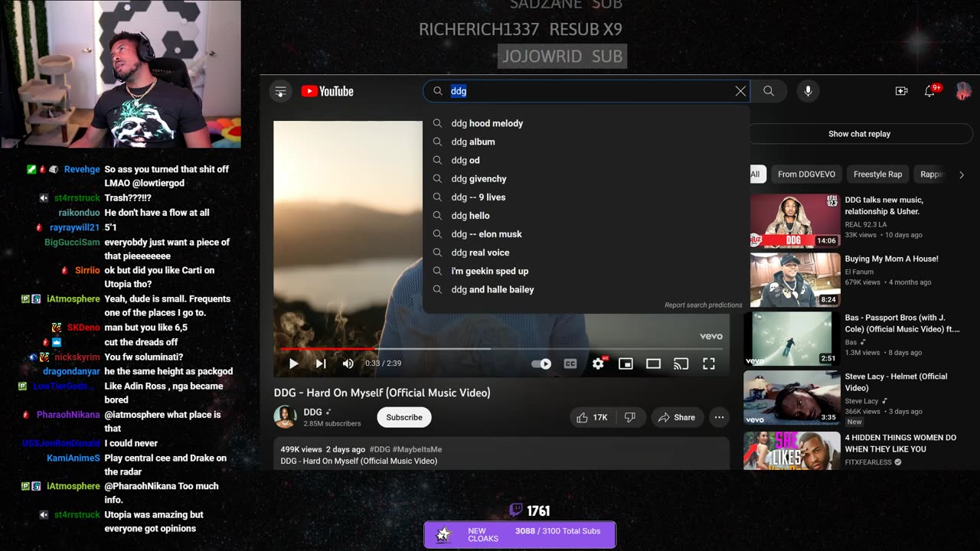Click the Buying My Mom A House title
The width and height of the screenshot is (980, 551).
(x=891, y=259)
